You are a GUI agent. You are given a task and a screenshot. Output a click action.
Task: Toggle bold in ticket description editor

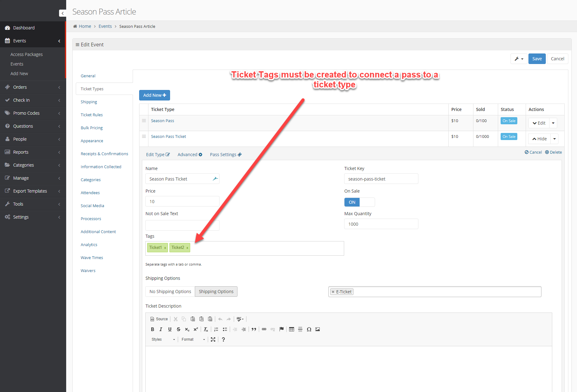[152, 329]
